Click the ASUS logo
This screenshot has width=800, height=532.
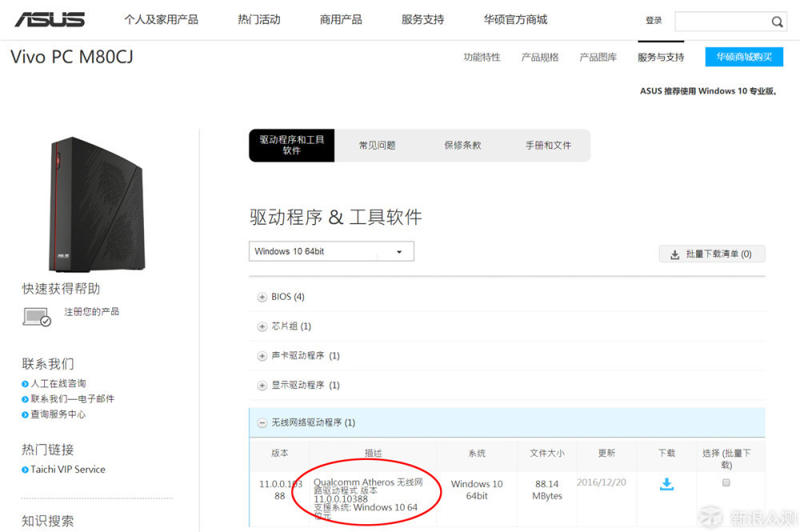[x=50, y=19]
